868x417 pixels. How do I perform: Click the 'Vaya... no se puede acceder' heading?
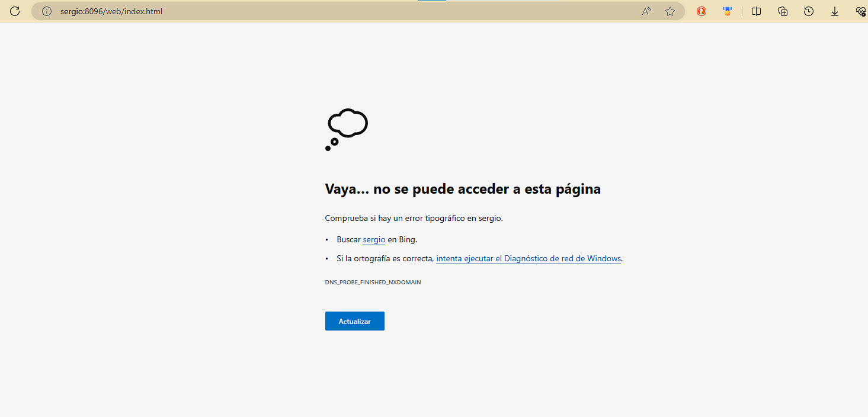pyautogui.click(x=463, y=189)
